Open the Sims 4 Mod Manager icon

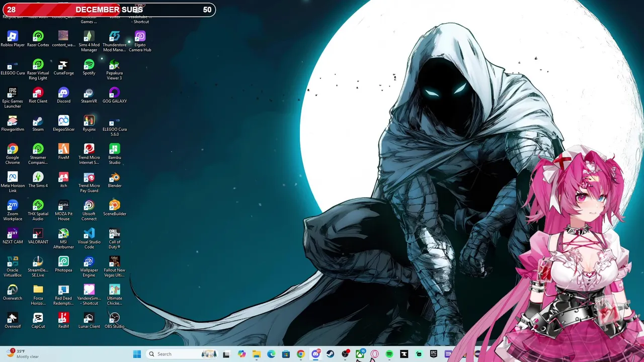coord(89,42)
